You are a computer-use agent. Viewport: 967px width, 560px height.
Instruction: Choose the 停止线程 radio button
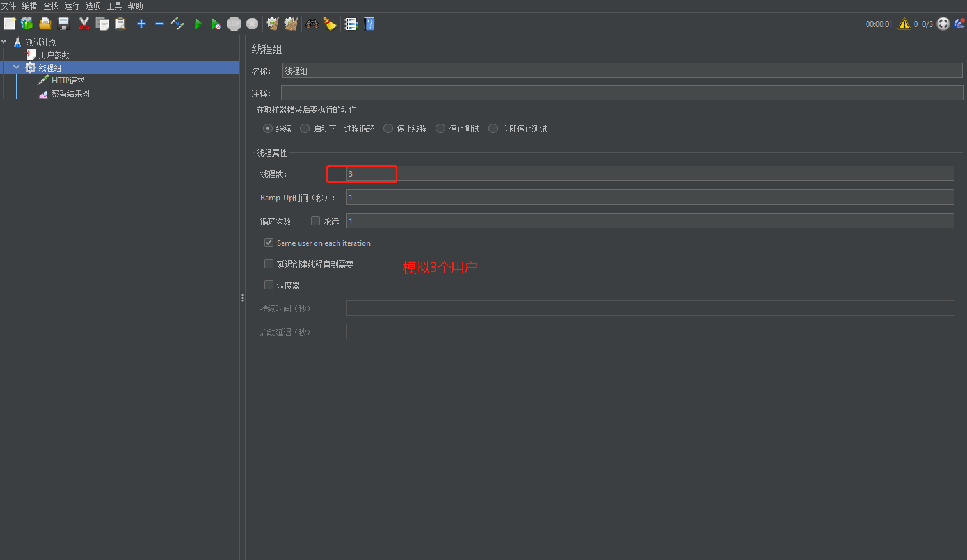[388, 129]
